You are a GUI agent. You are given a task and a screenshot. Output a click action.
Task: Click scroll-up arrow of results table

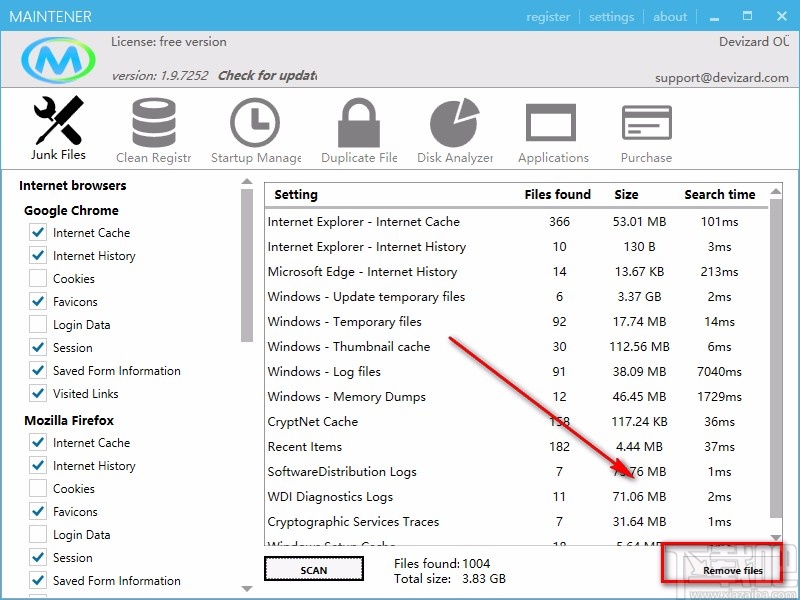pyautogui.click(x=776, y=191)
